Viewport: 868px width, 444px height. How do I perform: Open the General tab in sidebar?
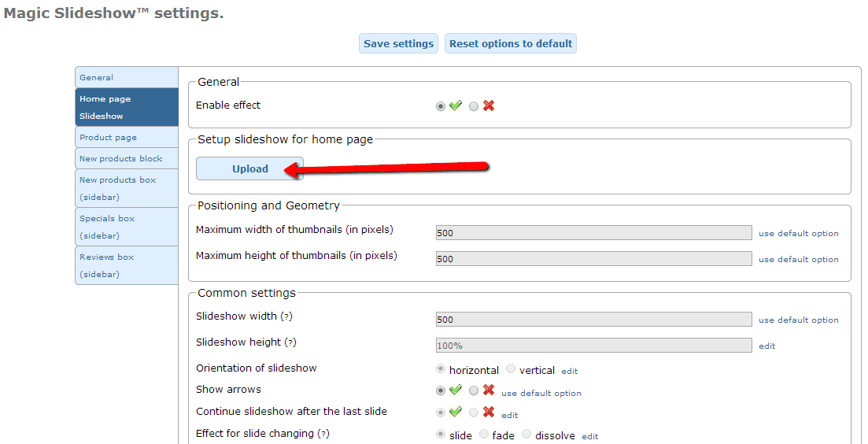point(127,77)
